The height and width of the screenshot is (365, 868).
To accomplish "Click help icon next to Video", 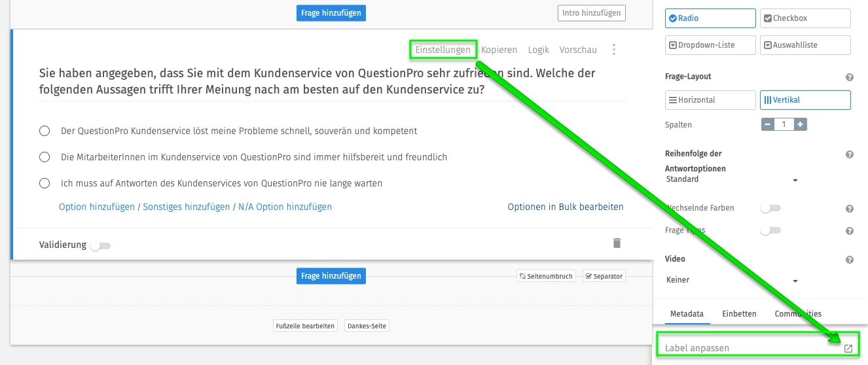I will coord(849,260).
